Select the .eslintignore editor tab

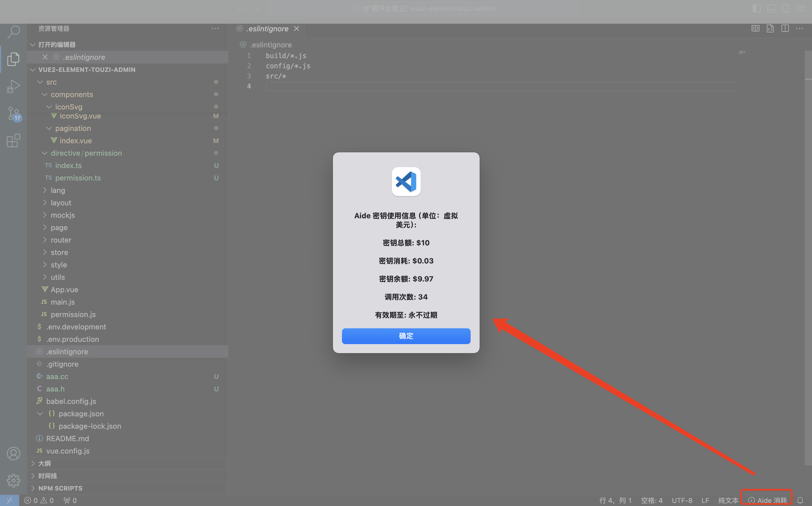[x=268, y=29]
